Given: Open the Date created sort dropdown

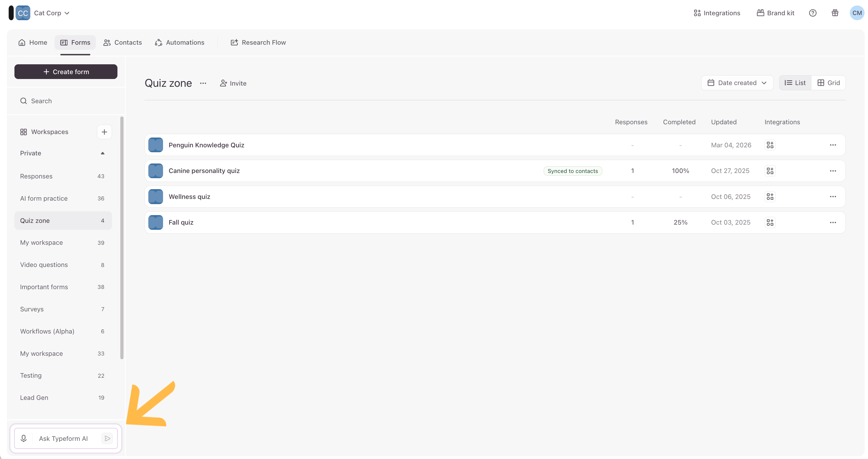Looking at the screenshot, I should click(737, 83).
